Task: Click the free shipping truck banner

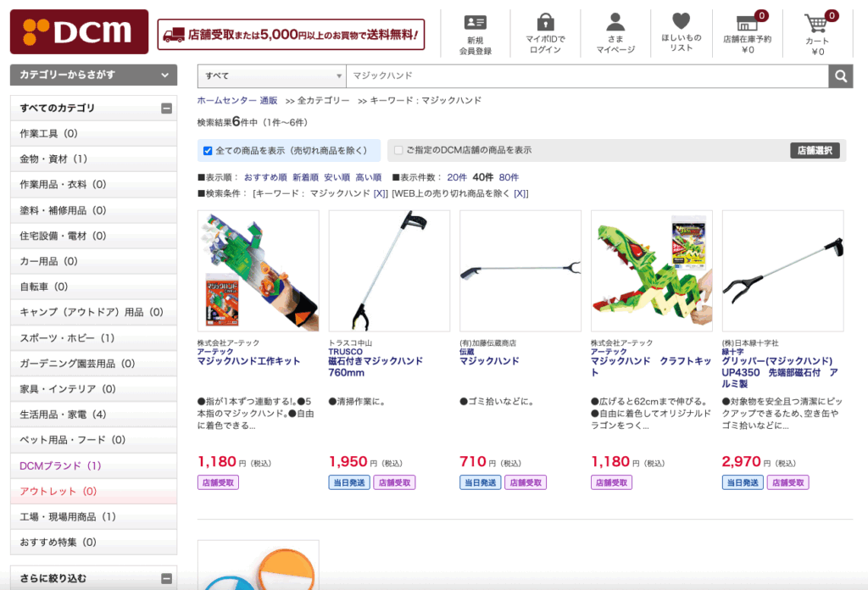Action: tap(292, 35)
